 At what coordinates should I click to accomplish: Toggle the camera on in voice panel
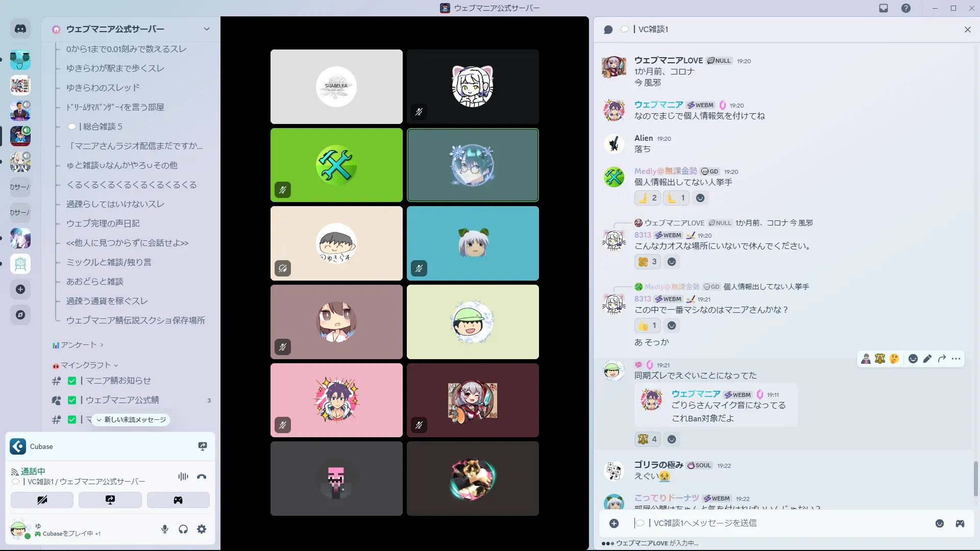[42, 500]
